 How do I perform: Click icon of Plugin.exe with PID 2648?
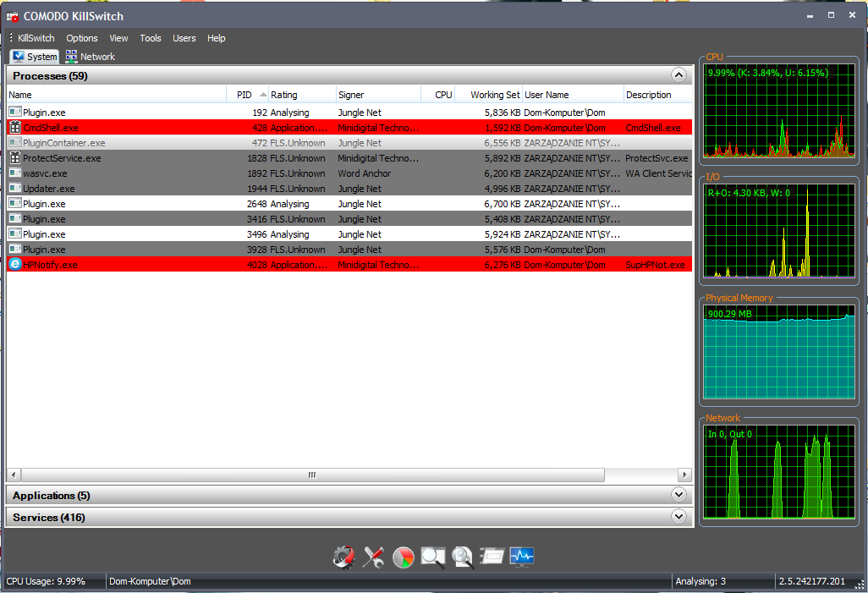click(15, 203)
